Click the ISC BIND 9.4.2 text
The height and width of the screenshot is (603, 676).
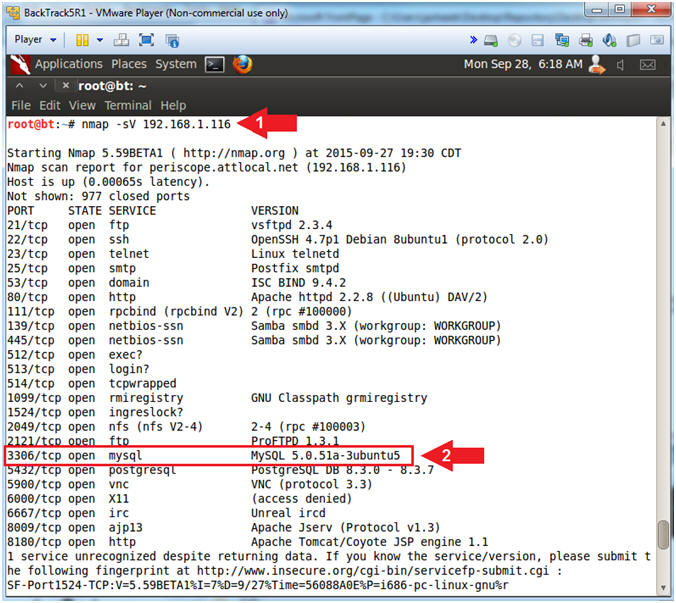298,283
